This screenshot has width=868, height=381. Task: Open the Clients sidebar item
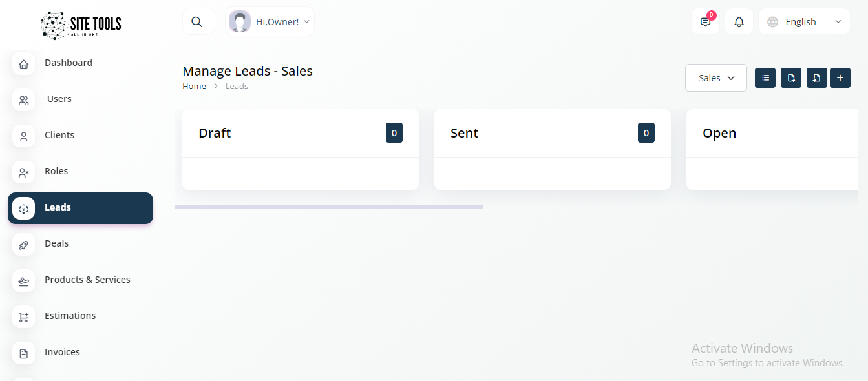59,135
